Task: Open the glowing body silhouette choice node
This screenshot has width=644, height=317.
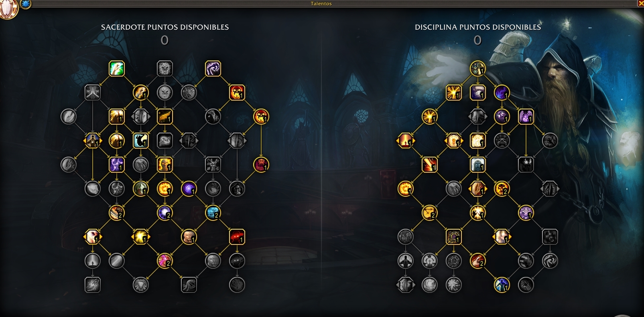Action: pos(93,141)
